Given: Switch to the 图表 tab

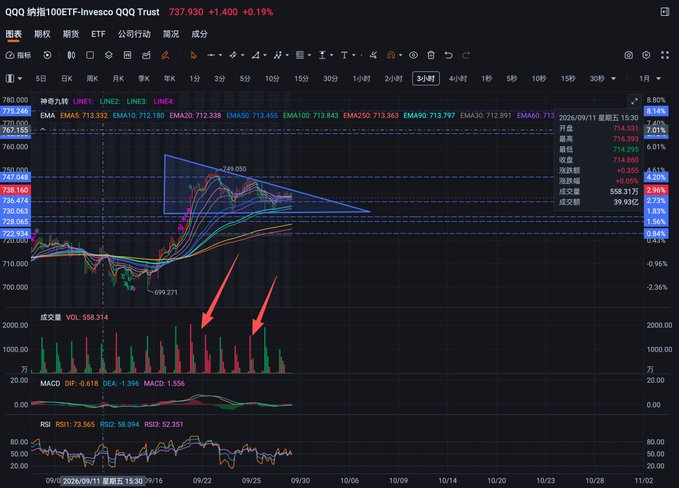Looking at the screenshot, I should [13, 34].
